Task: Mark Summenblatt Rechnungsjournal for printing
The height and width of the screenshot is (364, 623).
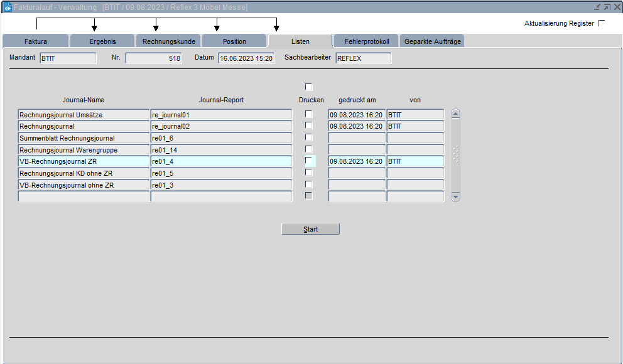Action: [x=308, y=137]
